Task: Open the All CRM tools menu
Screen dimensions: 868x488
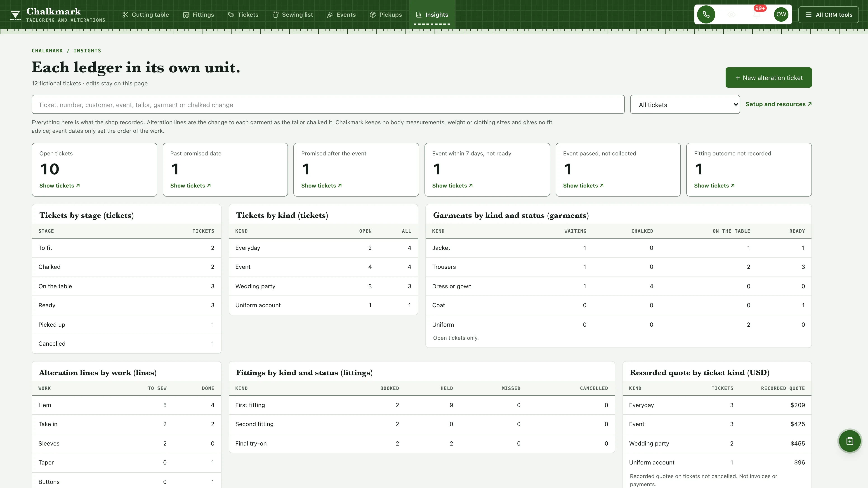Action: click(829, 15)
